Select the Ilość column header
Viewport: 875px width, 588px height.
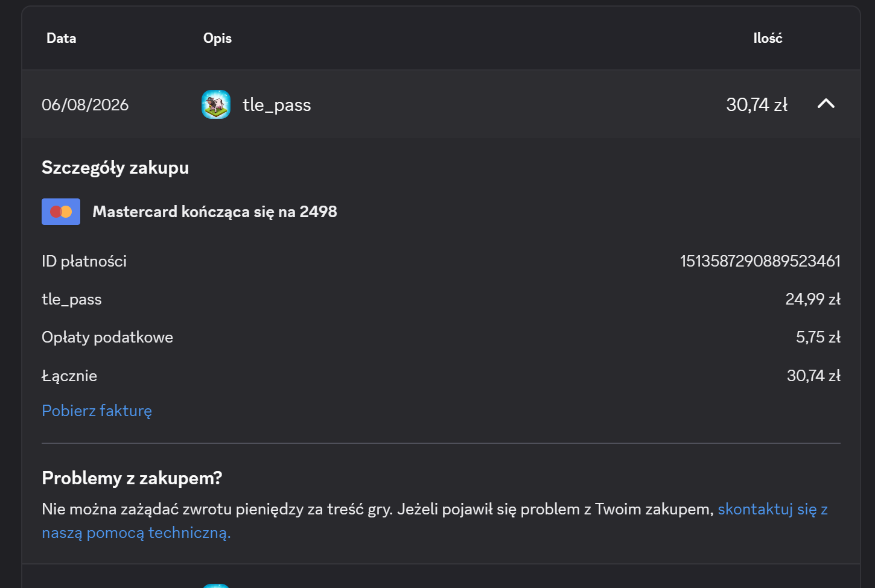point(768,38)
